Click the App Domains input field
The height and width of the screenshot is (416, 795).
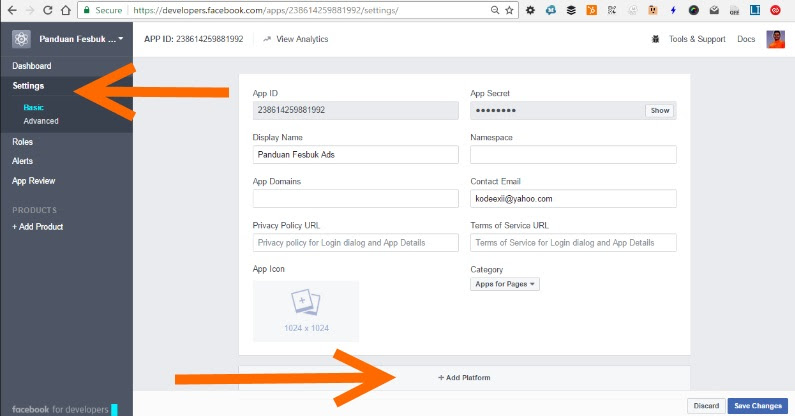(x=355, y=198)
